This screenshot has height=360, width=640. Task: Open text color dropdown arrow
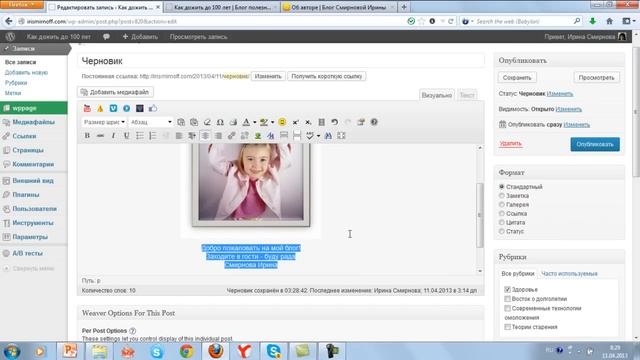pos(254,122)
